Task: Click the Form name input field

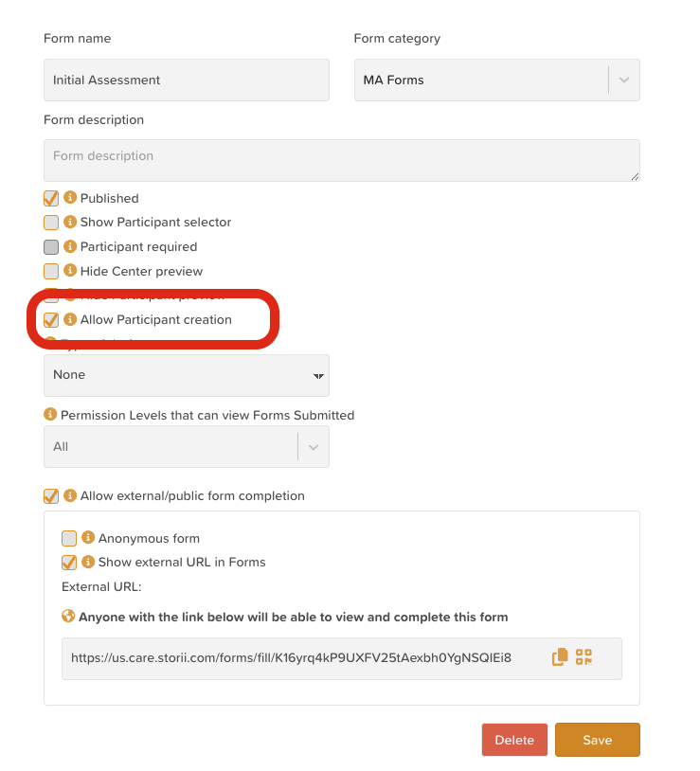Action: tap(187, 81)
